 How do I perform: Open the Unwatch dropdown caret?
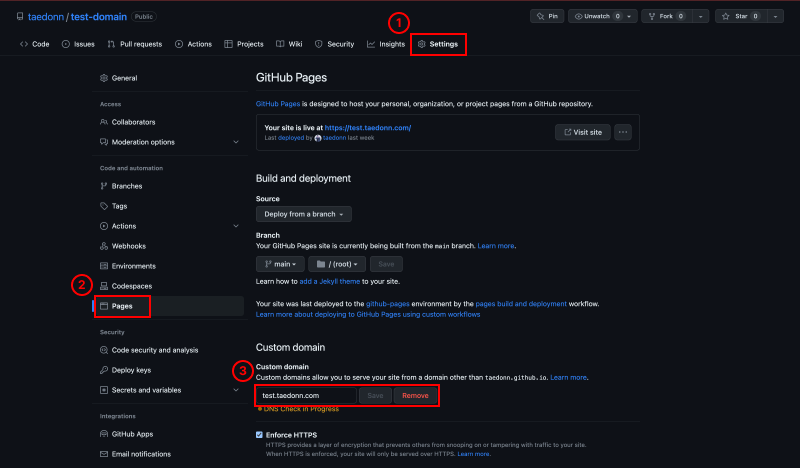coord(630,16)
